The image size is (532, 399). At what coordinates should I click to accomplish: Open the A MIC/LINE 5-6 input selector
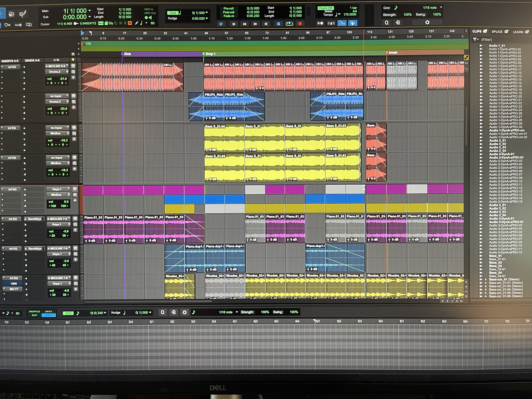(x=57, y=66)
